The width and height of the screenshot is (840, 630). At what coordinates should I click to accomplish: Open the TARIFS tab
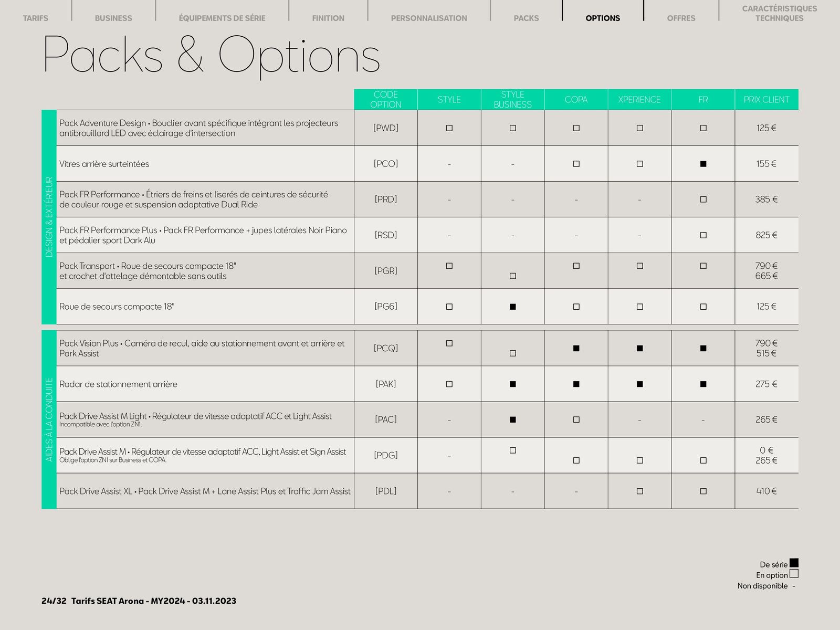(x=36, y=18)
